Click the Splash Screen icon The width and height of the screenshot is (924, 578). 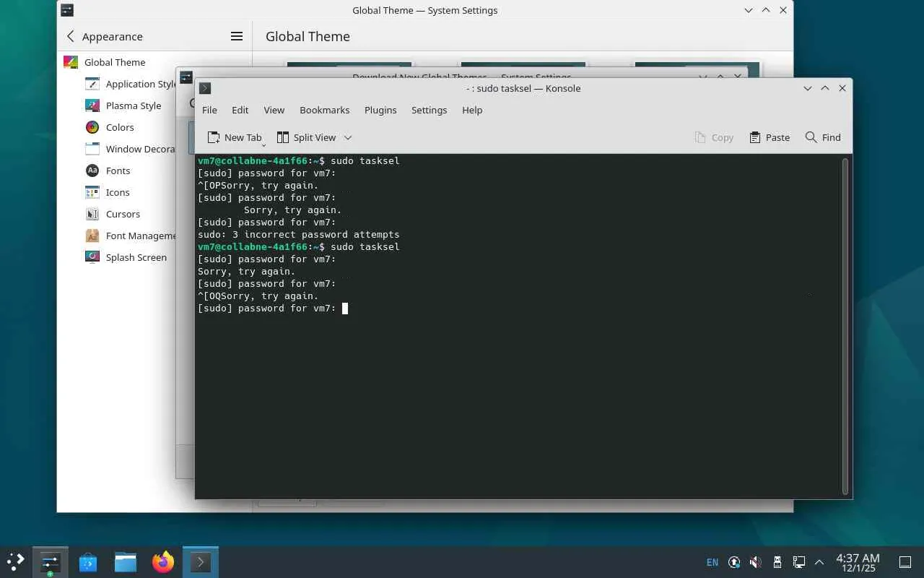coord(92,257)
